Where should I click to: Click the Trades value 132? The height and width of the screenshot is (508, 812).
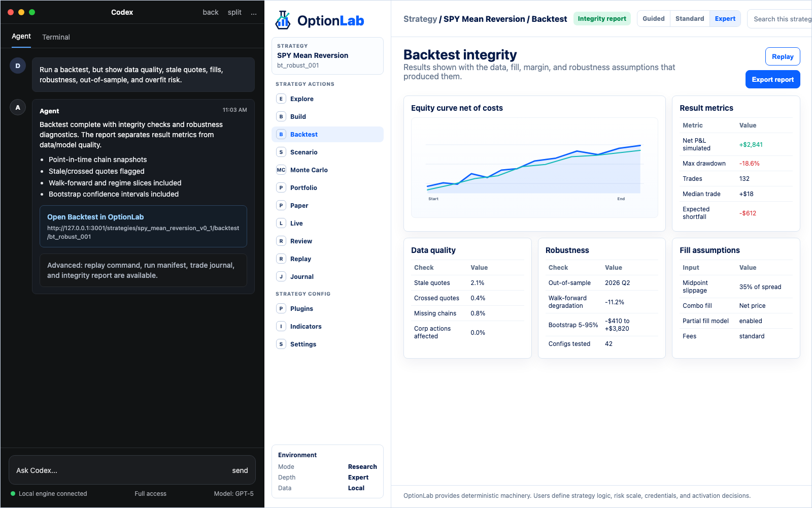click(744, 179)
